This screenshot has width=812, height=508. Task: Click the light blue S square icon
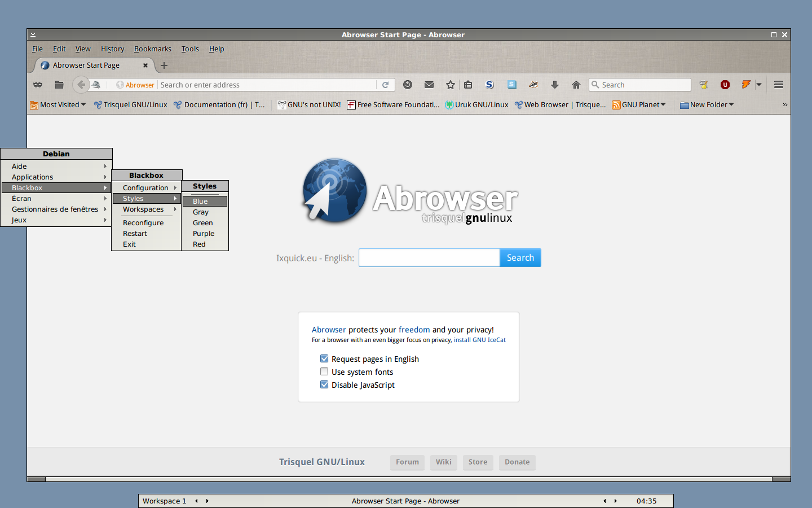point(511,85)
